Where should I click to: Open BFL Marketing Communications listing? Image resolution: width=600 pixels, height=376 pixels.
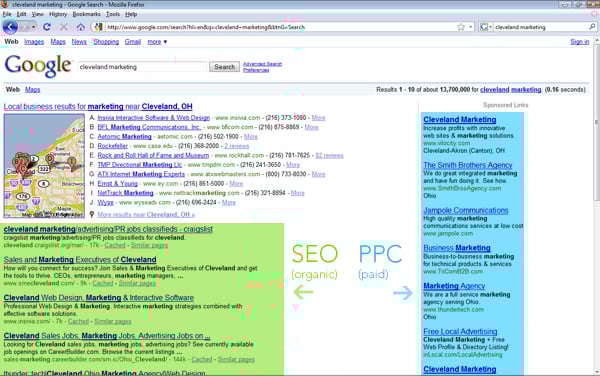coord(149,127)
